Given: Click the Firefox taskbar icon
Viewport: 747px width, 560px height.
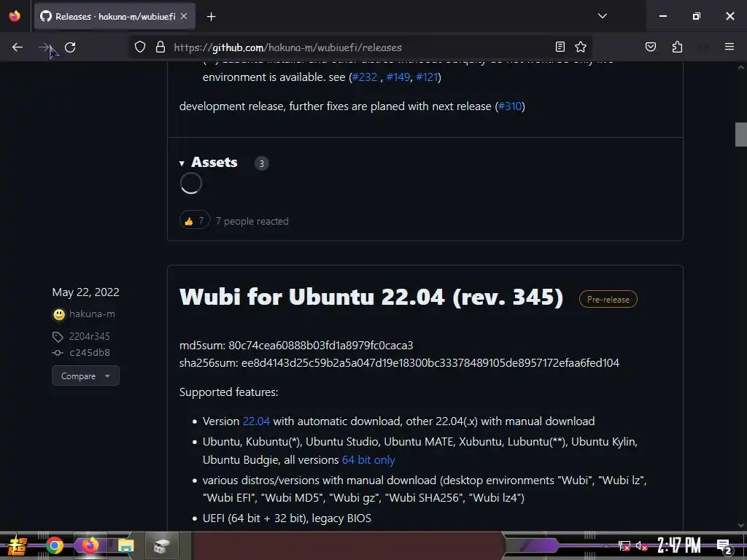Looking at the screenshot, I should pos(90,545).
